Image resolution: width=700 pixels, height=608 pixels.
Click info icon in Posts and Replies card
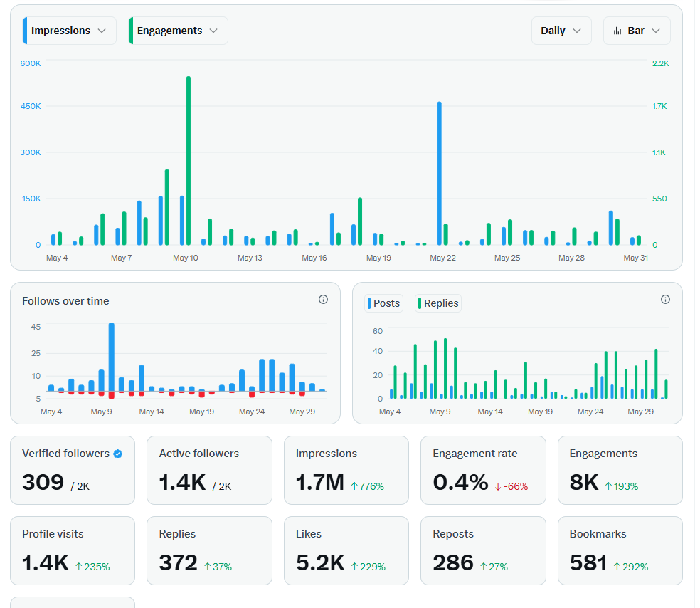point(665,300)
